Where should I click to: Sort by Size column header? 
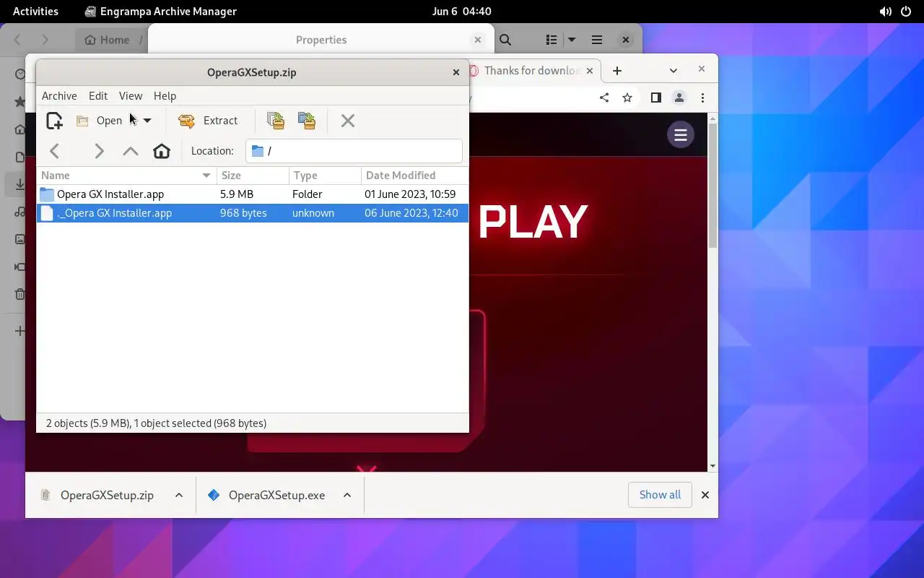tap(253, 176)
